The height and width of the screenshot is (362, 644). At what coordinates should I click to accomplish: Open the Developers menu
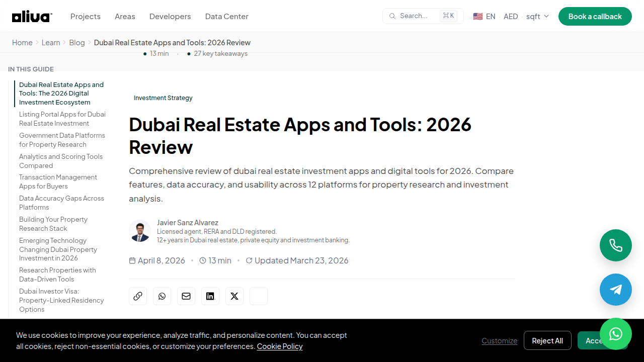pyautogui.click(x=170, y=17)
